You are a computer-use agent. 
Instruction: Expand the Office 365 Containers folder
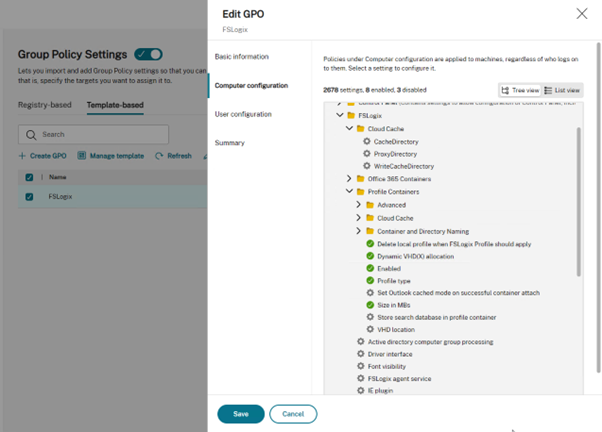point(349,179)
